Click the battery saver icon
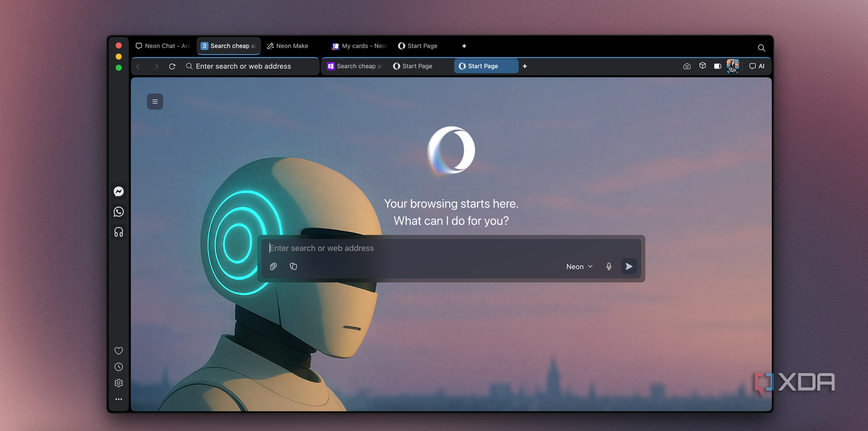This screenshot has width=868, height=431. click(x=718, y=66)
